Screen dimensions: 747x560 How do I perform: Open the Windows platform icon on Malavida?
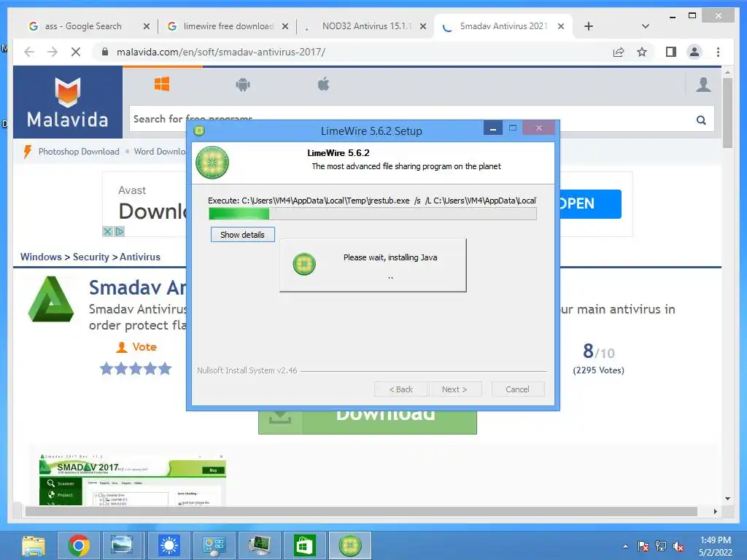[162, 85]
